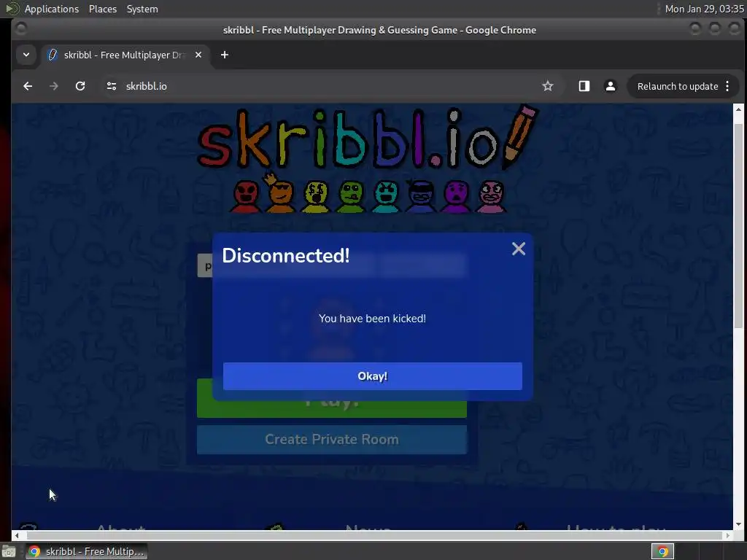Open site information icon beside URL
The height and width of the screenshot is (560, 747).
pyautogui.click(x=112, y=86)
